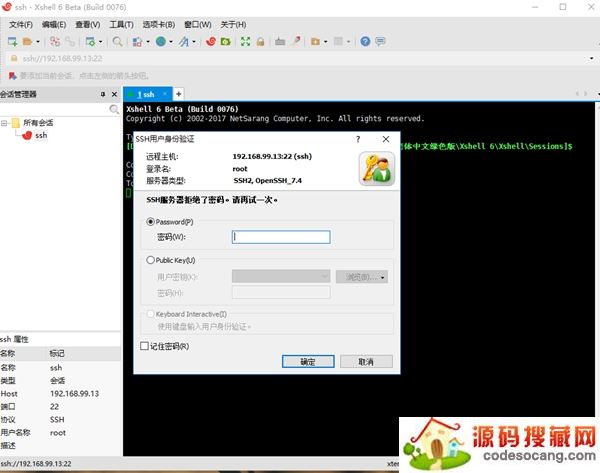
Task: Click the Reconnect toolbar icon
Action: click(x=55, y=41)
